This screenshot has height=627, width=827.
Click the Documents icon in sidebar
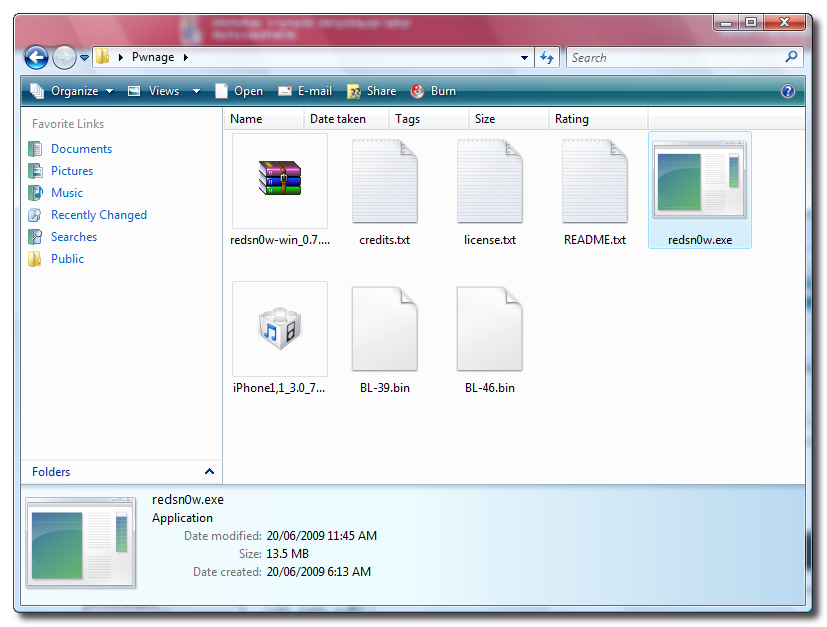(35, 149)
